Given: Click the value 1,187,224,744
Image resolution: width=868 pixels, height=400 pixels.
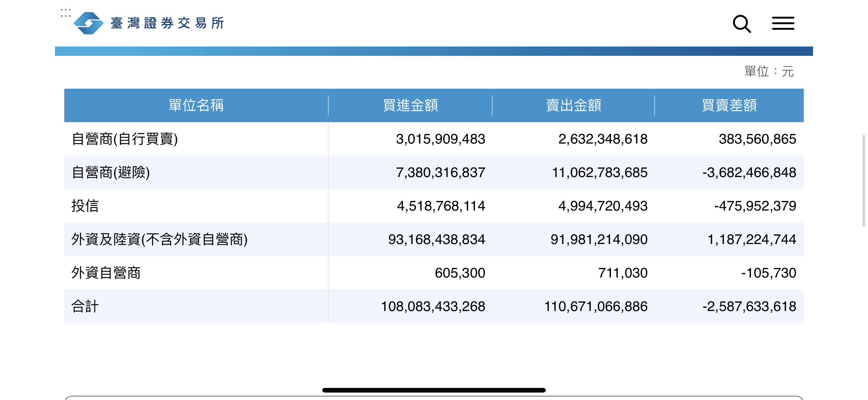Looking at the screenshot, I should tap(752, 239).
